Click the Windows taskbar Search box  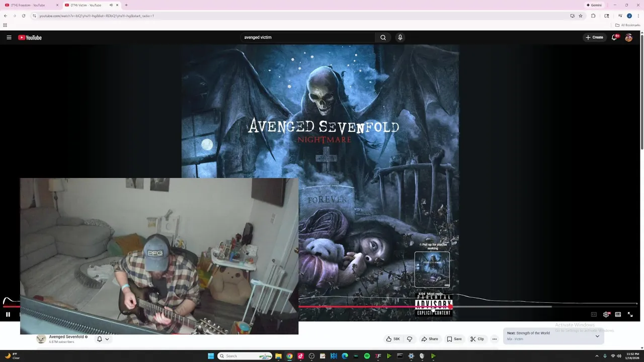(245, 356)
